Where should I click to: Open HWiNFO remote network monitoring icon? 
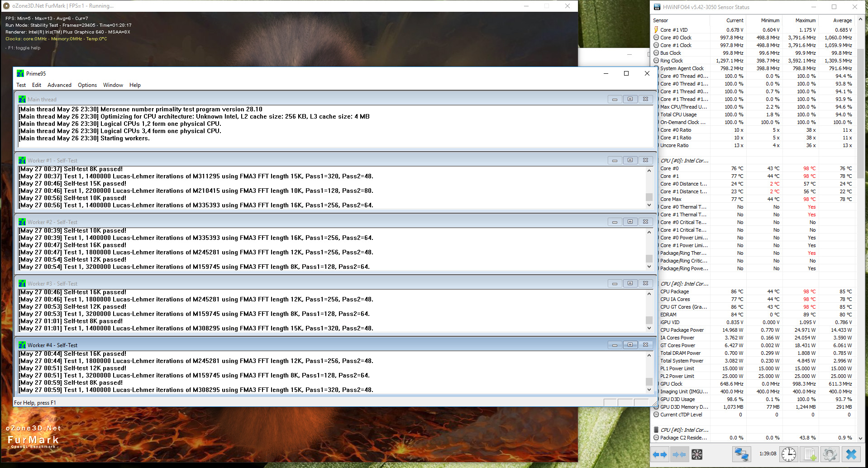coord(741,454)
